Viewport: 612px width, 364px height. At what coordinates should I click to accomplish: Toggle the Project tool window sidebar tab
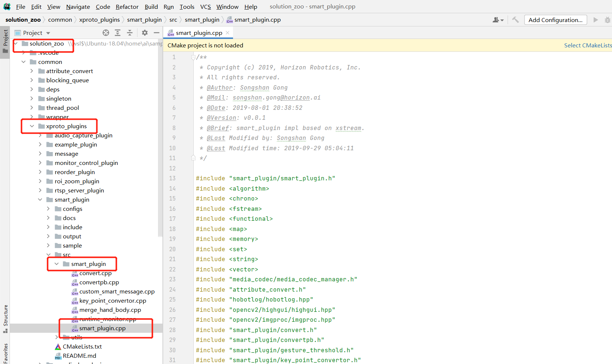(5, 41)
